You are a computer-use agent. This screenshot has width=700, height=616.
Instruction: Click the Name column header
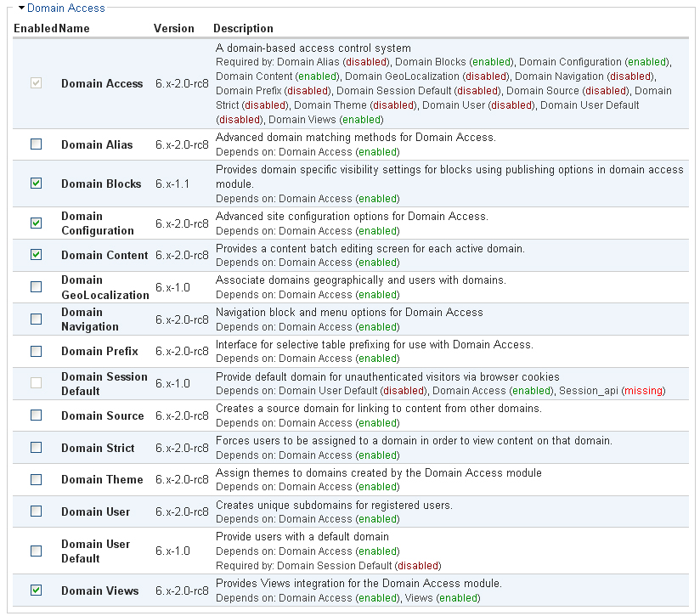point(71,28)
